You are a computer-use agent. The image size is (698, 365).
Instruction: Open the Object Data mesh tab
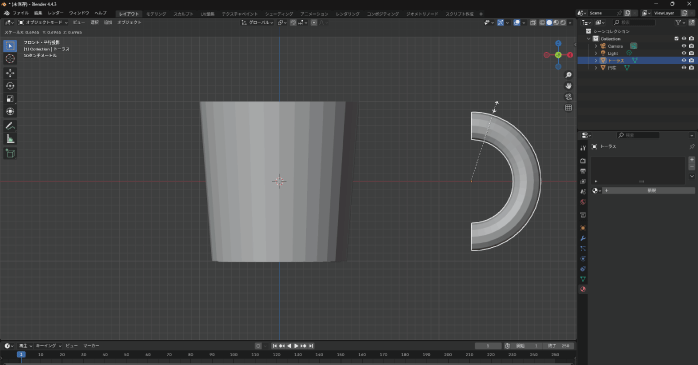[583, 279]
